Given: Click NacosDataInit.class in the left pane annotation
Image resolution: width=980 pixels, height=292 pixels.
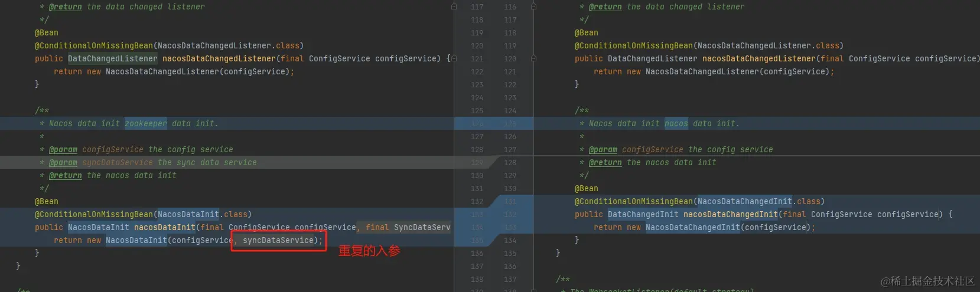Looking at the screenshot, I should 203,214.
